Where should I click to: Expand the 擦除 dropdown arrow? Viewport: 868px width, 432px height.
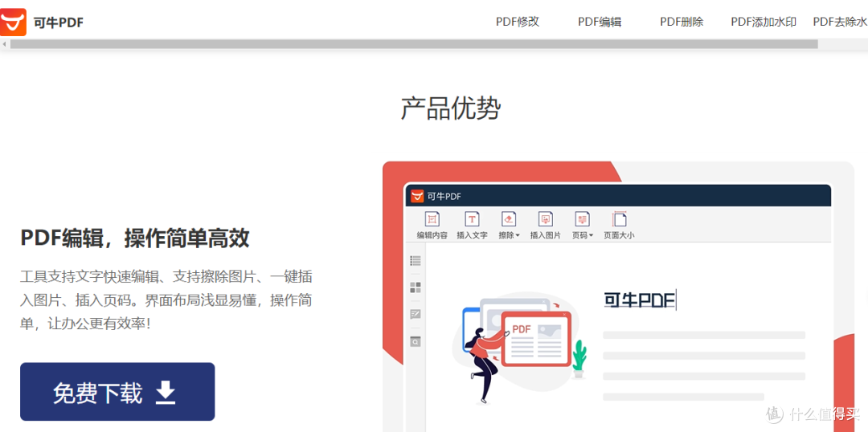point(518,235)
